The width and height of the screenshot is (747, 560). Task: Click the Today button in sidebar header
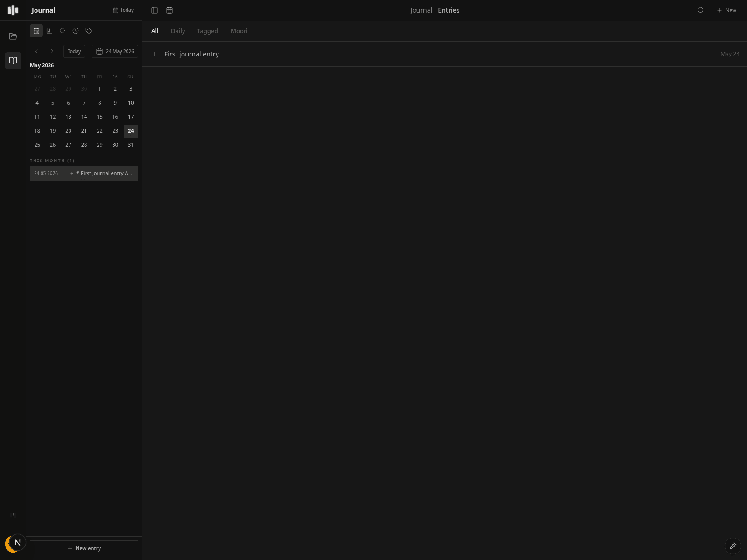pos(123,10)
